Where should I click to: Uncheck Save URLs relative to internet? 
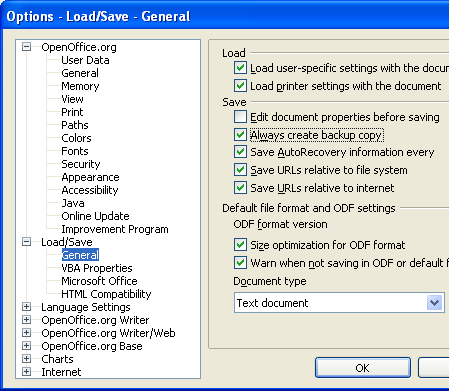(x=240, y=188)
